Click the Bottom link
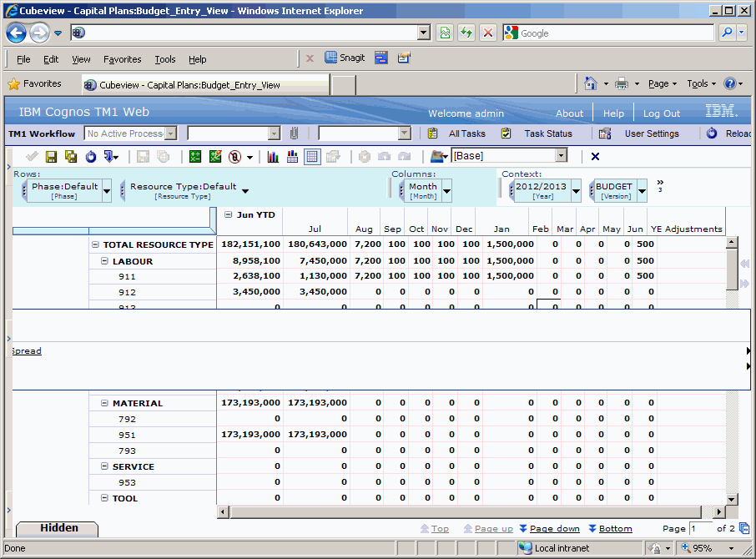This screenshot has height=559, width=756. click(x=615, y=529)
